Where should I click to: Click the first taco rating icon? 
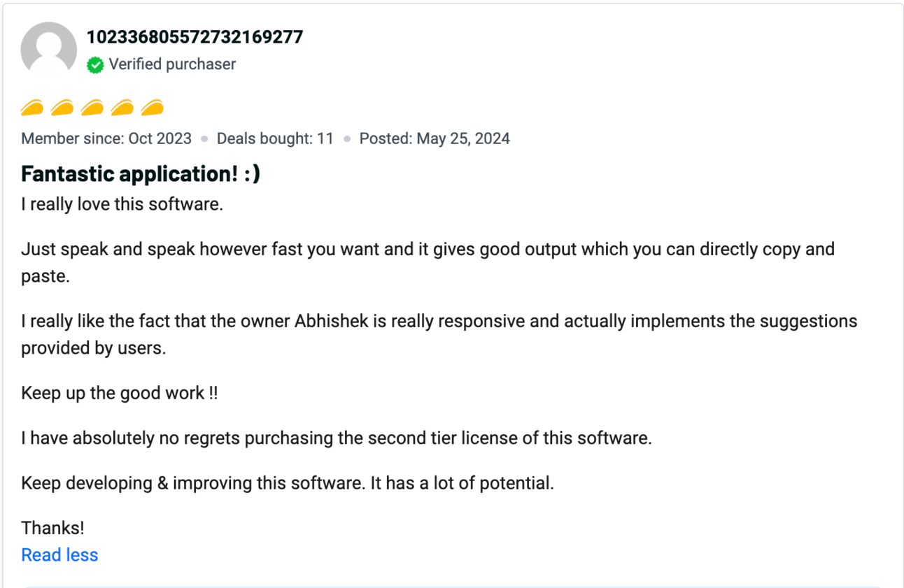click(32, 107)
